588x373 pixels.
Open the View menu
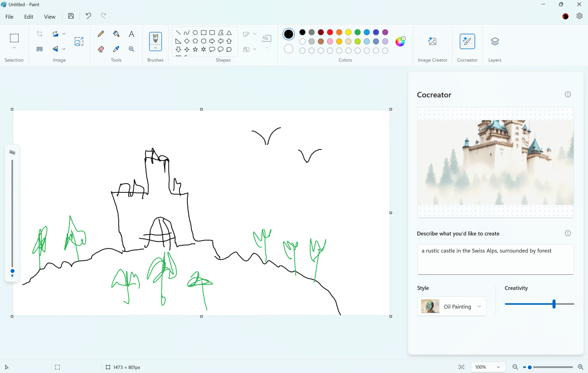pyautogui.click(x=50, y=16)
